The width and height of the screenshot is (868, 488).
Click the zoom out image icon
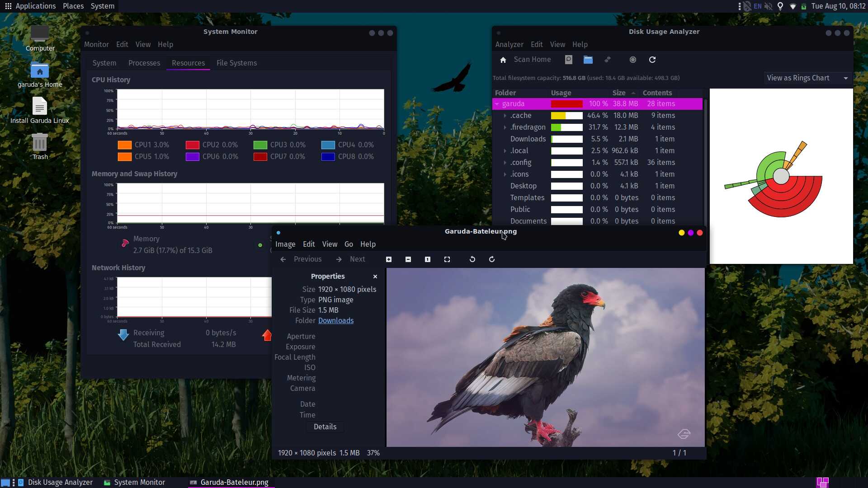click(408, 259)
